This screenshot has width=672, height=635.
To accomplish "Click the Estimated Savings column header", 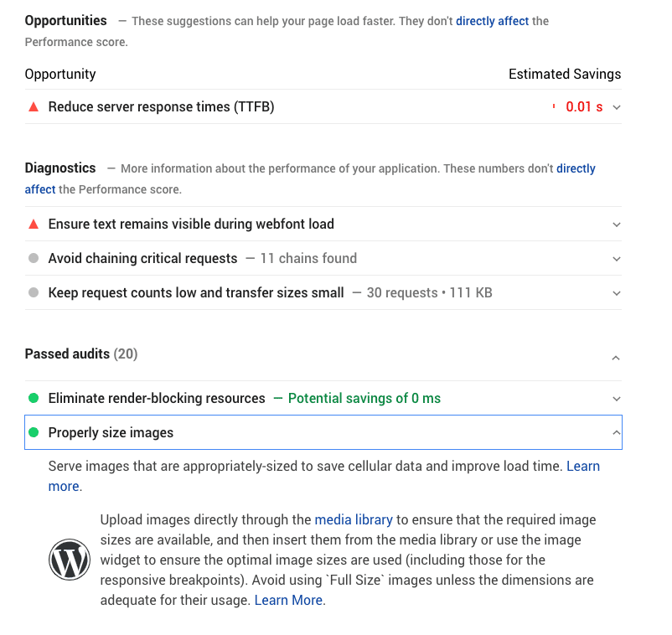I will (x=565, y=75).
